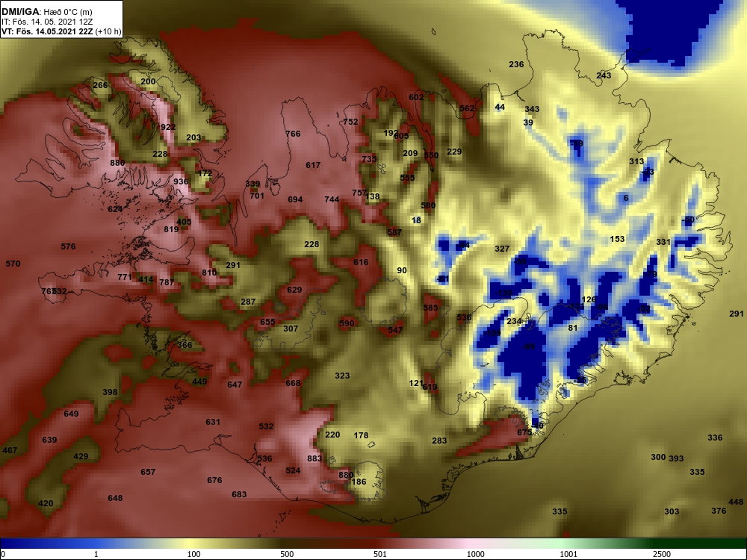Click the legend label "100"
The width and height of the screenshot is (747, 560).
coord(193,554)
